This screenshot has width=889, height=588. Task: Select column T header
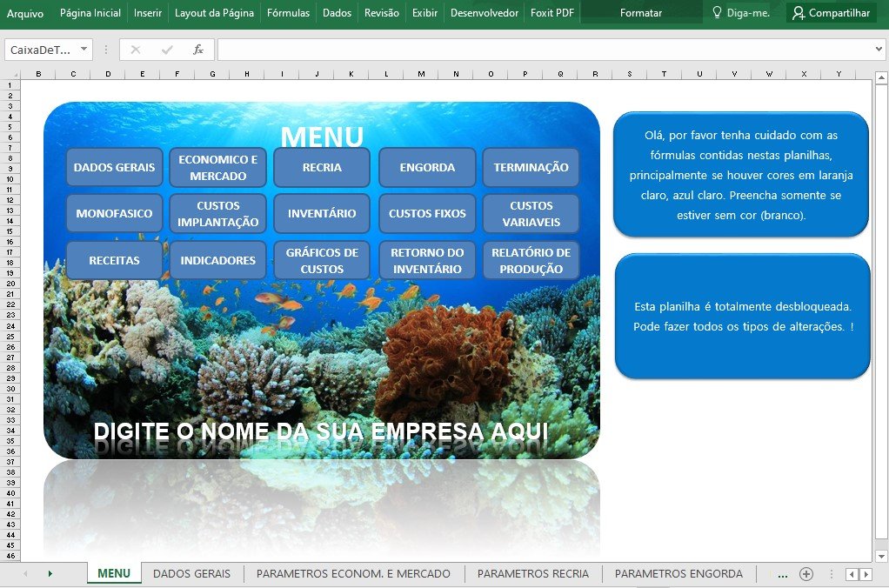664,74
